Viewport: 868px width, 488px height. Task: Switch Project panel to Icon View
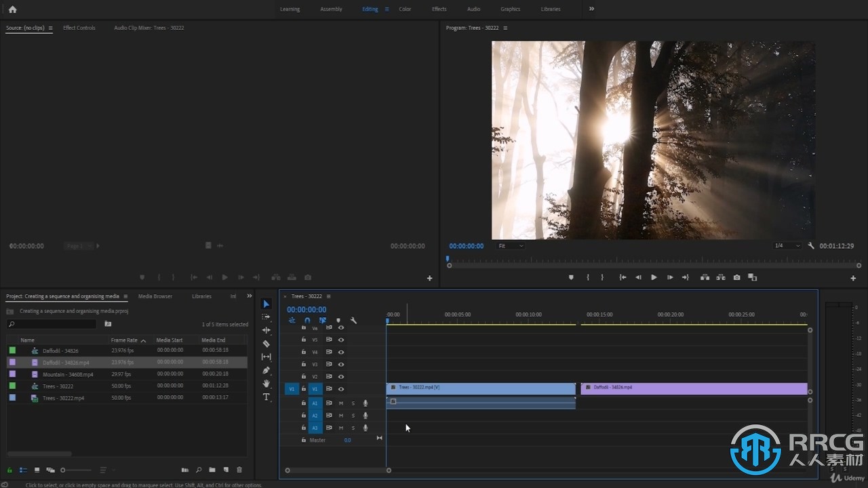coord(37,470)
